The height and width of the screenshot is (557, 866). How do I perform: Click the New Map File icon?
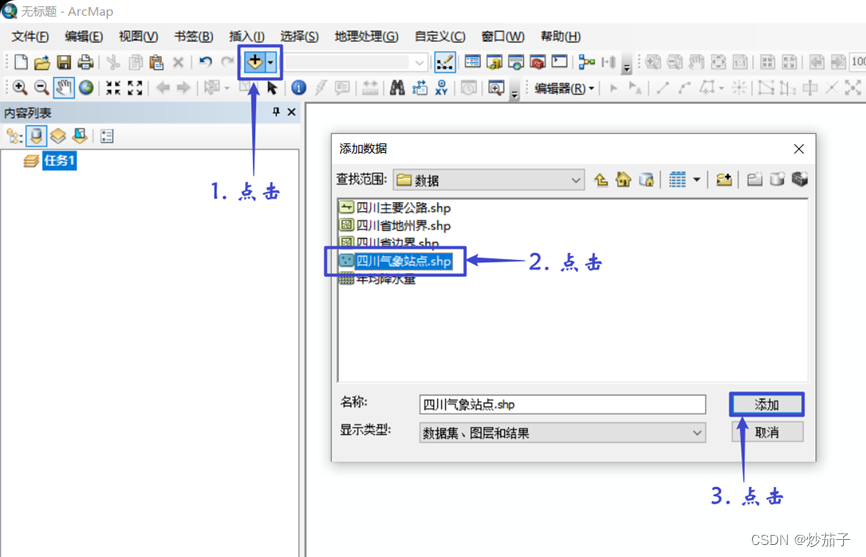click(x=20, y=62)
